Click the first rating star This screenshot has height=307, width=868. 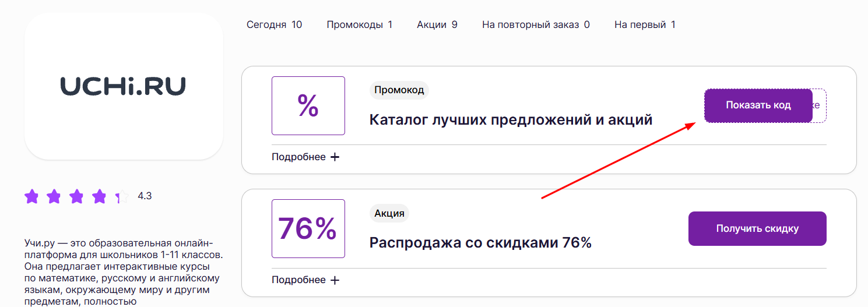click(31, 196)
